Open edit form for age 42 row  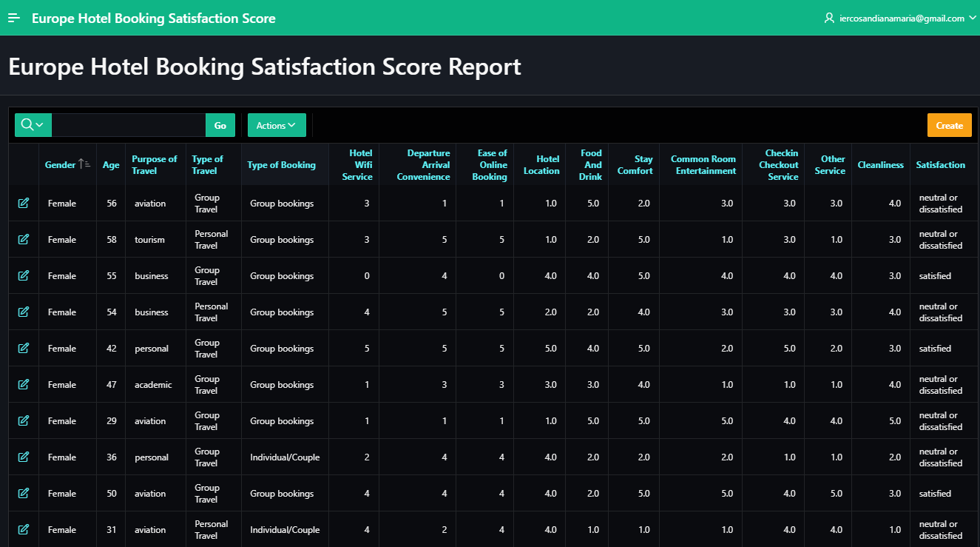pos(24,348)
